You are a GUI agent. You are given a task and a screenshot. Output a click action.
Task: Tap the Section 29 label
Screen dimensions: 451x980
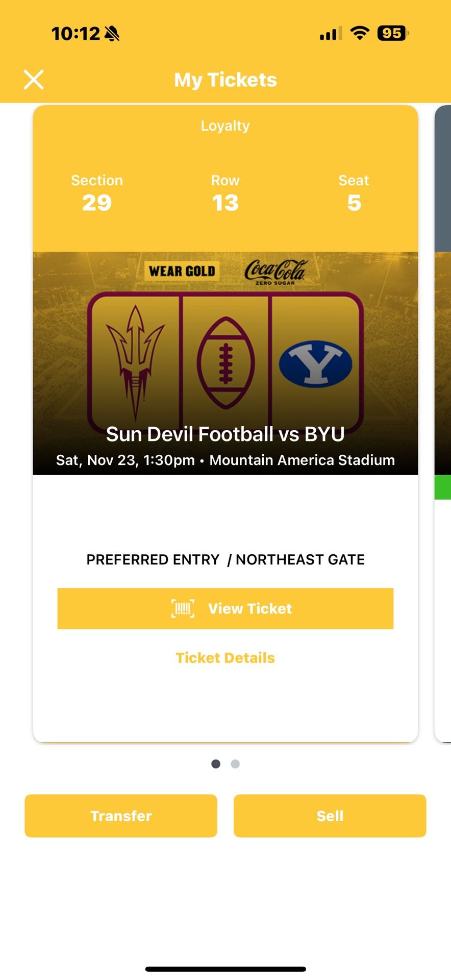[x=97, y=193]
